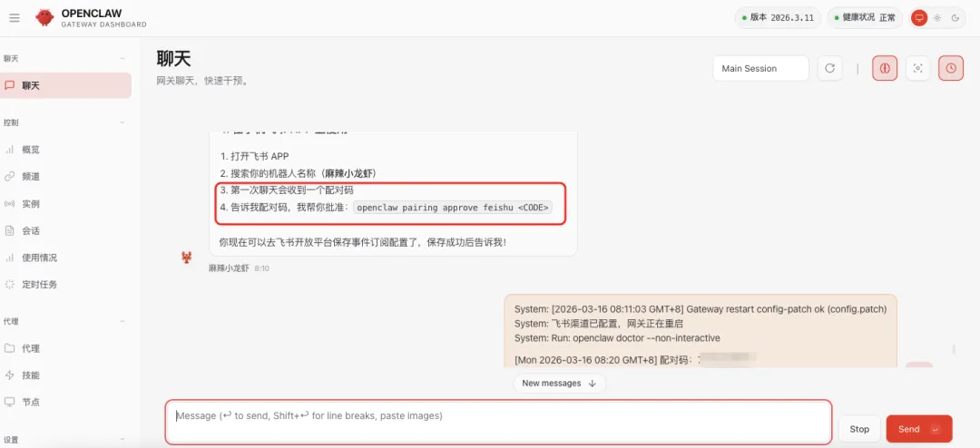Toggle focus mode icon
Screen dimensions: 980x448
(x=917, y=68)
